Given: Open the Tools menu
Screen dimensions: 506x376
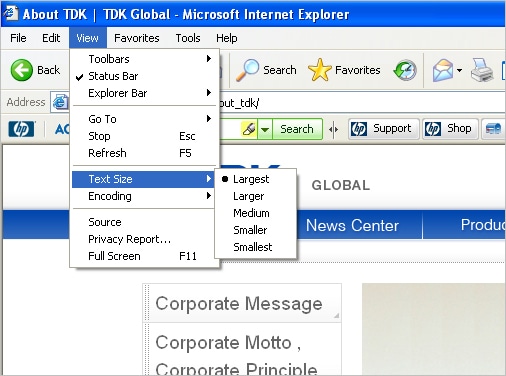Looking at the screenshot, I should (188, 38).
